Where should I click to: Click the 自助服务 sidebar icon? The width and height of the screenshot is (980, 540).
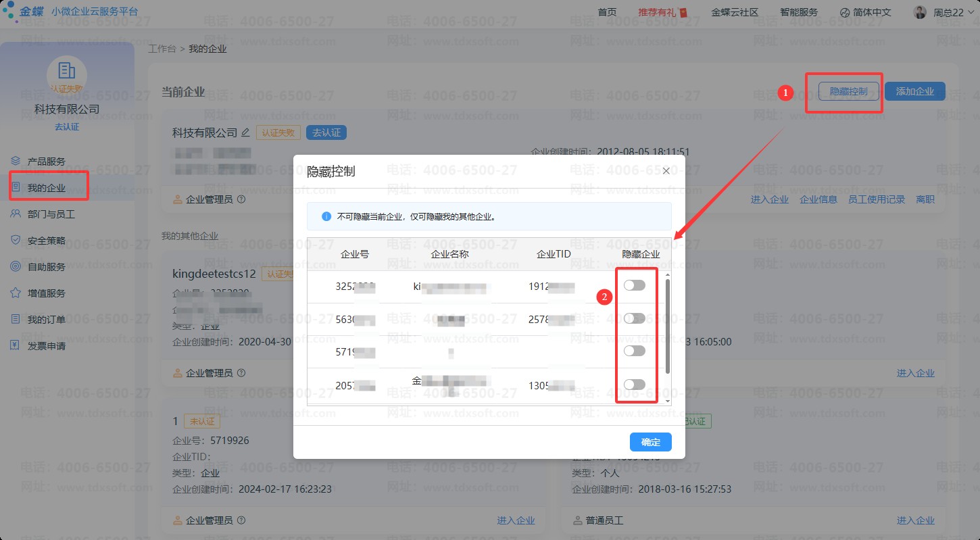16,267
